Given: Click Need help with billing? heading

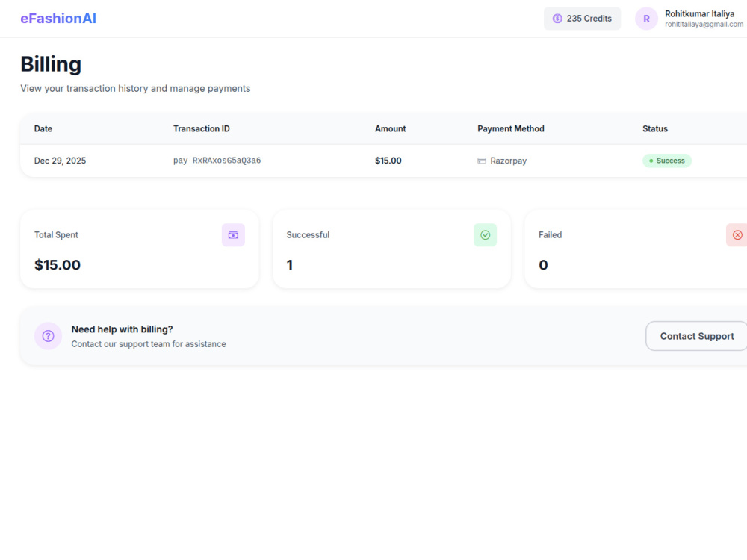Looking at the screenshot, I should coord(122,329).
